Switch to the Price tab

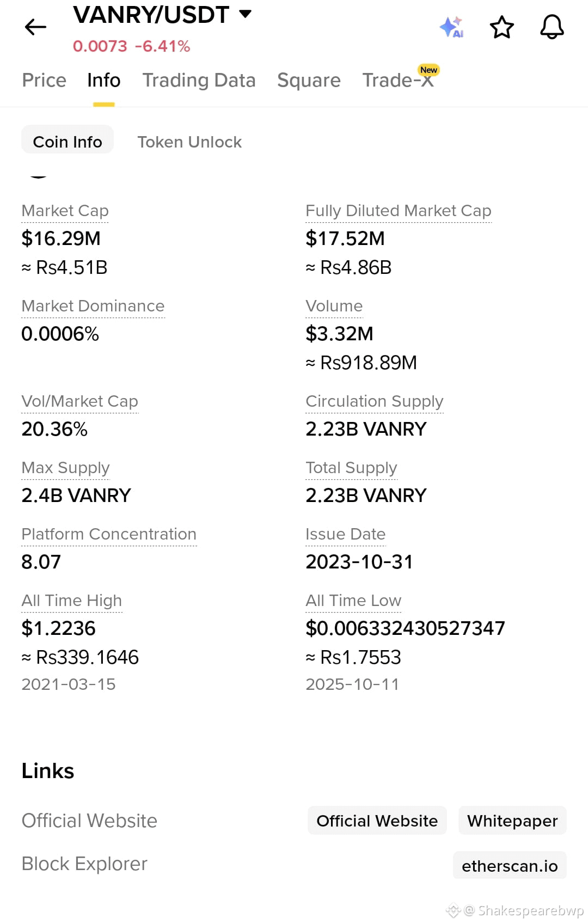coord(44,80)
